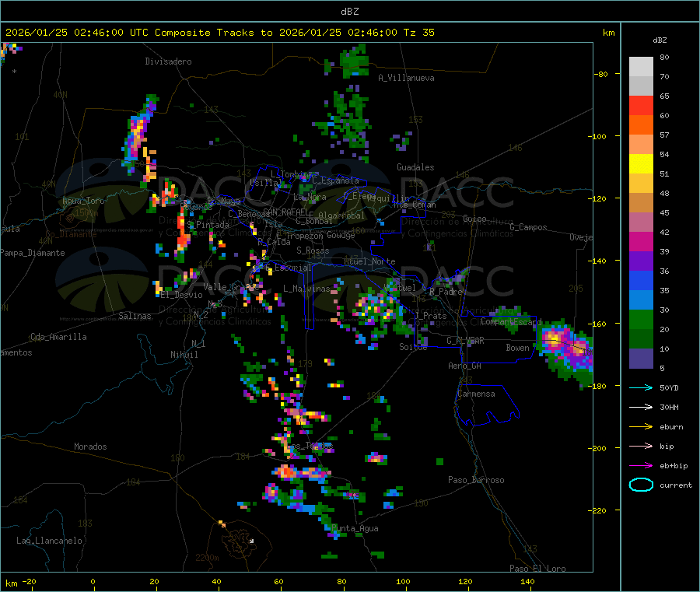Click the 'Paso_Barroso' map label

476,480
